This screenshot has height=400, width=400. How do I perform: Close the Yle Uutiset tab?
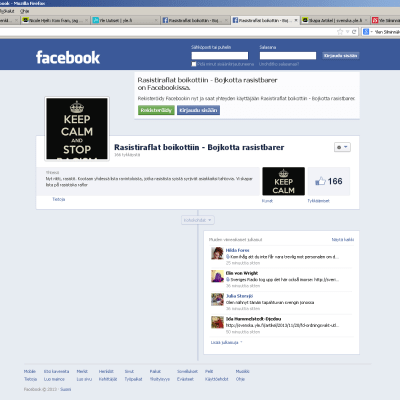point(156,20)
